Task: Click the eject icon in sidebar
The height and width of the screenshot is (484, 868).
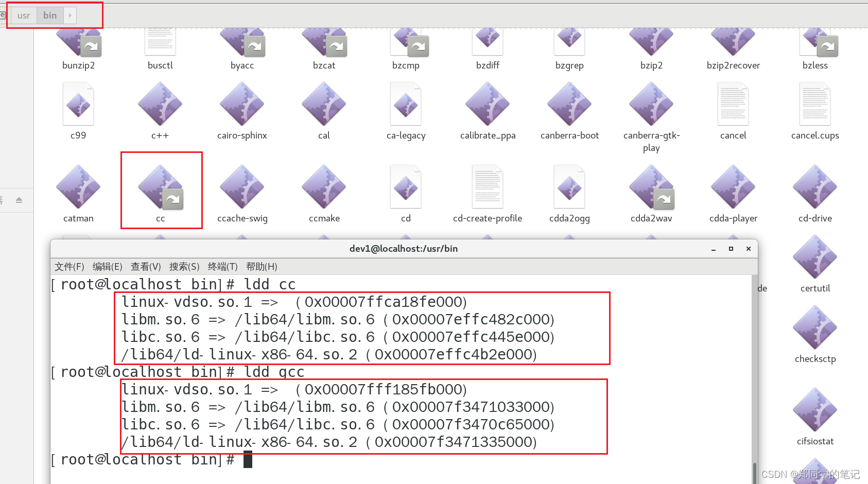Action: click(x=19, y=200)
